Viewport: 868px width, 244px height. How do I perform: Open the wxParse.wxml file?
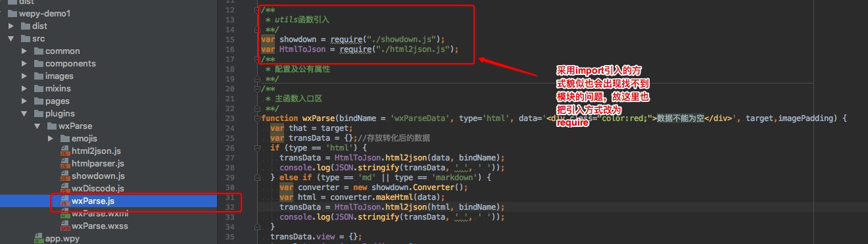100,214
